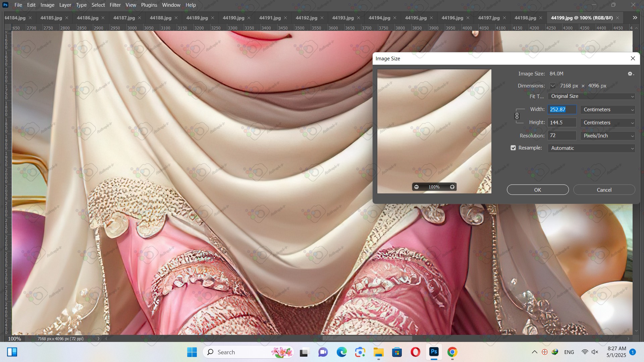Screen dimensions: 644x362
Task: Expand the status bar info arrow
Action: 98,339
